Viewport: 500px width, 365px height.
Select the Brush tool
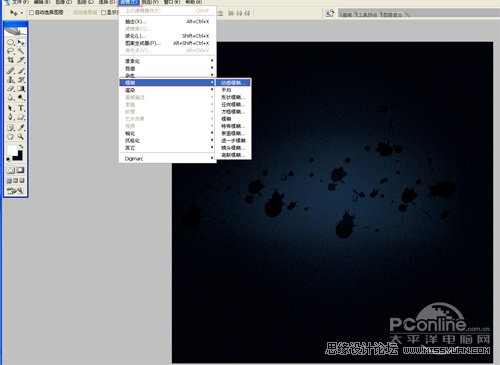coord(21,71)
